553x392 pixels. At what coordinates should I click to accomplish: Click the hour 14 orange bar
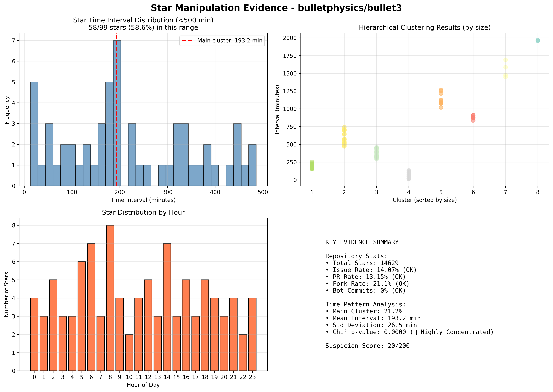point(167,307)
